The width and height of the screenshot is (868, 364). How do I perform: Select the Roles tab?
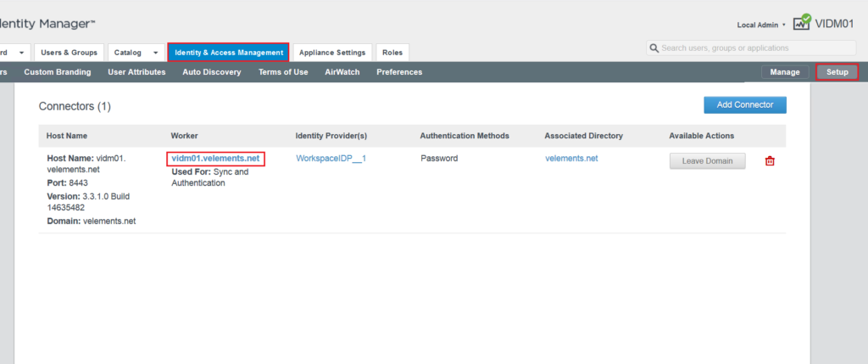392,53
